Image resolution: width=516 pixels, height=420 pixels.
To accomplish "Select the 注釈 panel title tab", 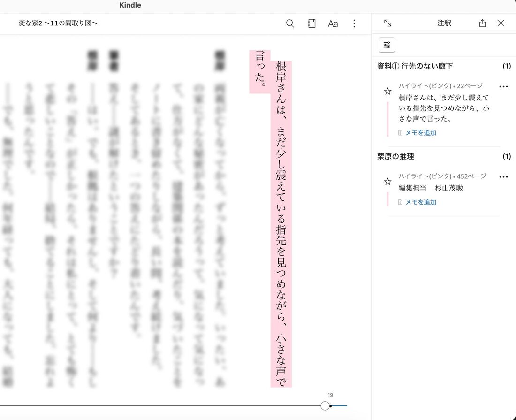I will (444, 23).
